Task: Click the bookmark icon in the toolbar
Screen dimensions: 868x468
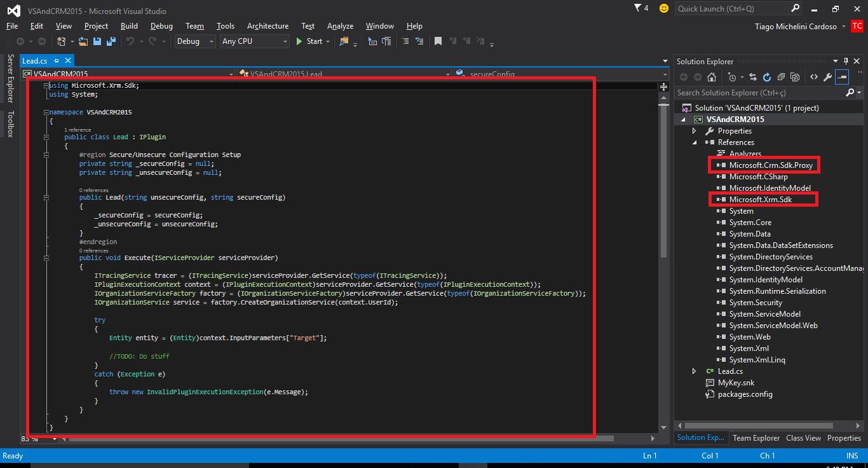Action: (438, 41)
